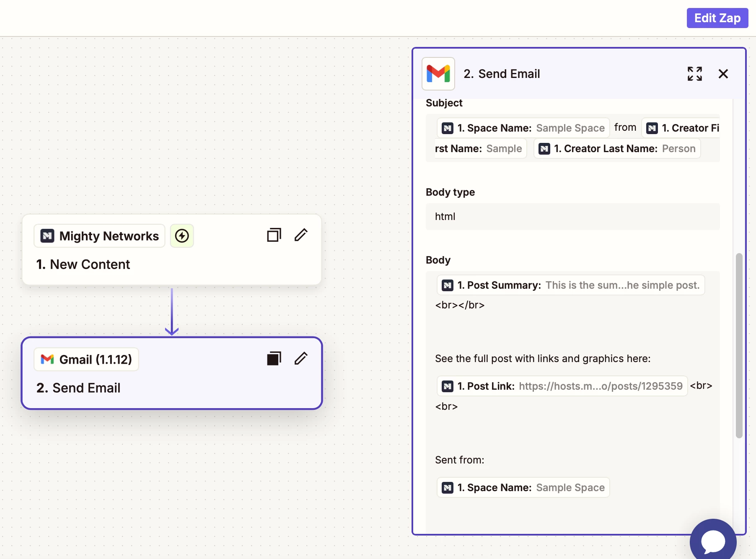Click the lightning trigger badge on step 1
The width and height of the screenshot is (756, 559).
click(x=182, y=236)
